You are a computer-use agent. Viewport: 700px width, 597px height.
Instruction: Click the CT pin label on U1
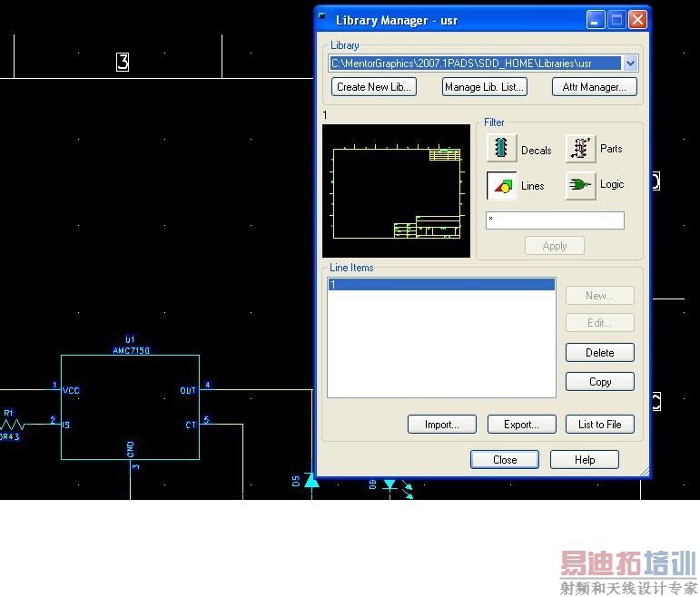(x=191, y=425)
